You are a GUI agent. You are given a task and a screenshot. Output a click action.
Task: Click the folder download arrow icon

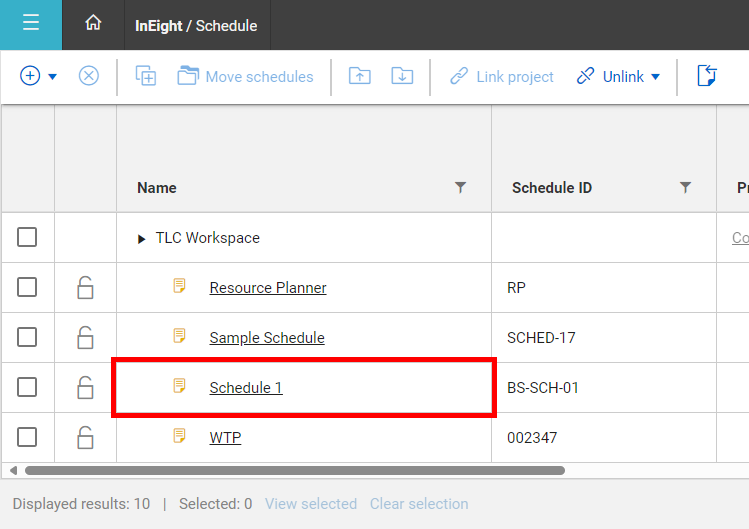pyautogui.click(x=402, y=76)
